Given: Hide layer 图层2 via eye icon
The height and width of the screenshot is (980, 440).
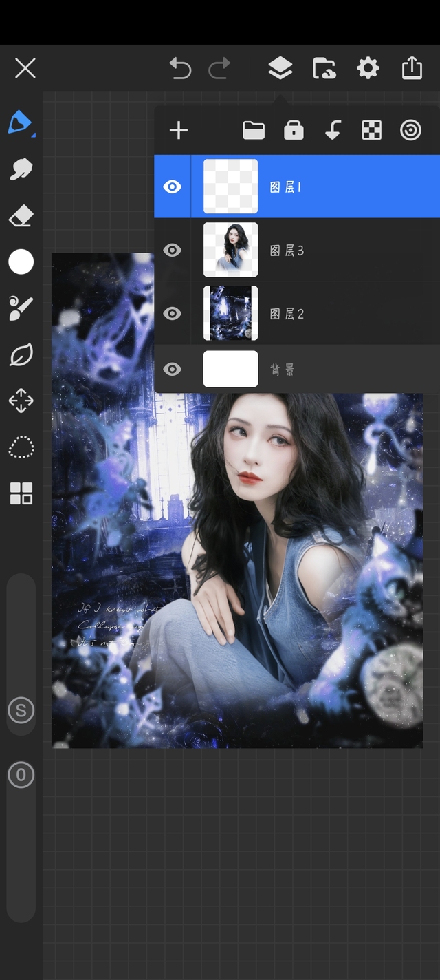Looking at the screenshot, I should coord(172,313).
